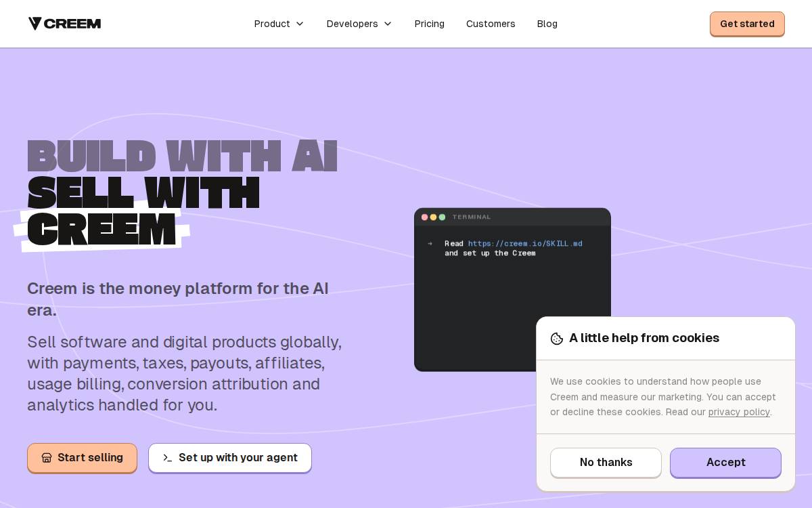The width and height of the screenshot is (812, 508).
Task: Accept cookies in the banner
Action: coord(725,463)
